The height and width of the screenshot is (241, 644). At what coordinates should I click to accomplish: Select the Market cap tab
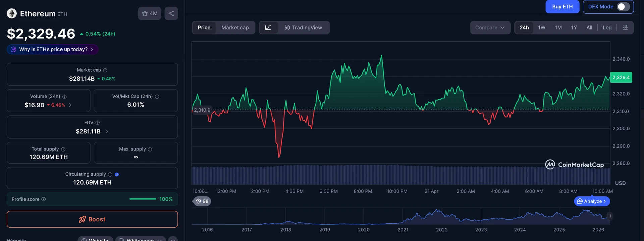click(235, 27)
